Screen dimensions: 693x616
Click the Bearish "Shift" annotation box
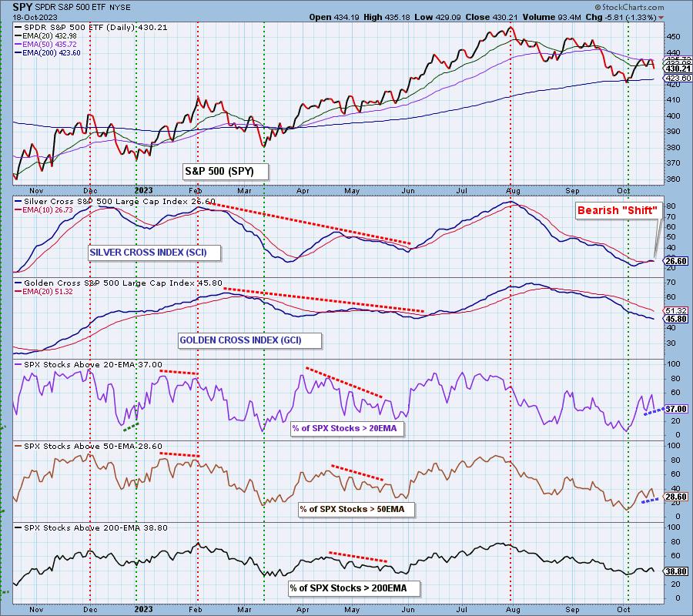(x=618, y=210)
